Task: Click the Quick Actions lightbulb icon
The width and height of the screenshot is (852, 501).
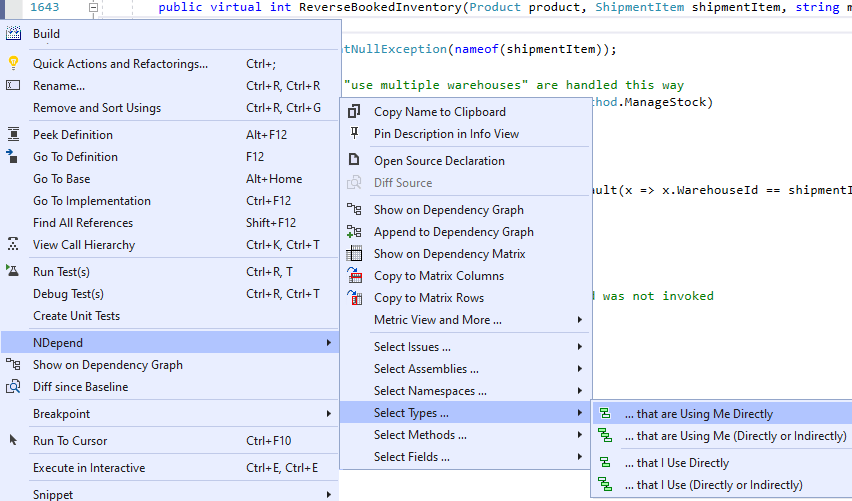Action: click(13, 63)
